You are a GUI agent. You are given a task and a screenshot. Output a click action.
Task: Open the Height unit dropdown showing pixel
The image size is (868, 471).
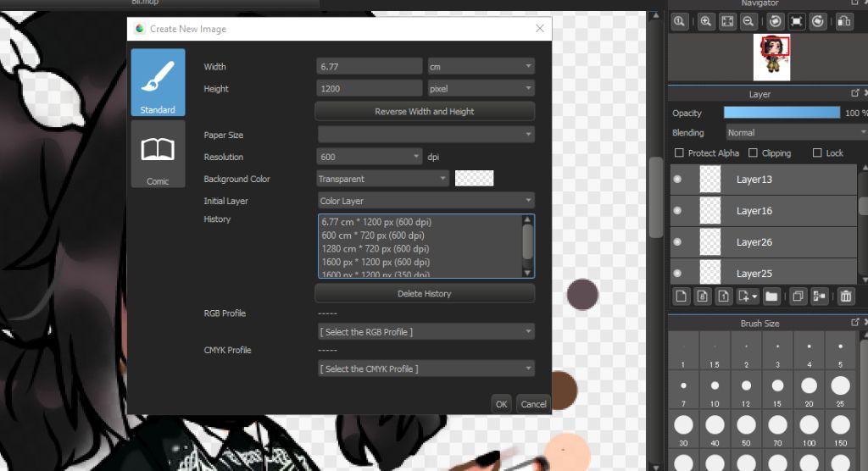pos(481,89)
